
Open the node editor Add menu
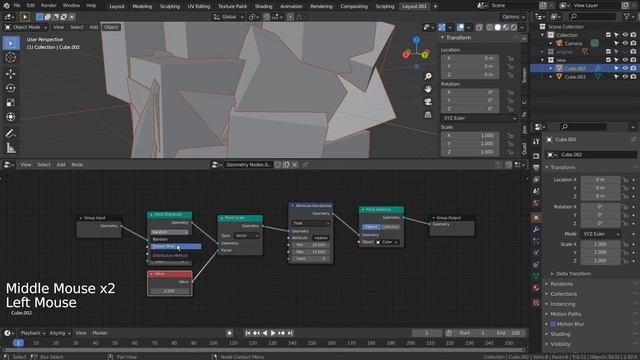61,164
